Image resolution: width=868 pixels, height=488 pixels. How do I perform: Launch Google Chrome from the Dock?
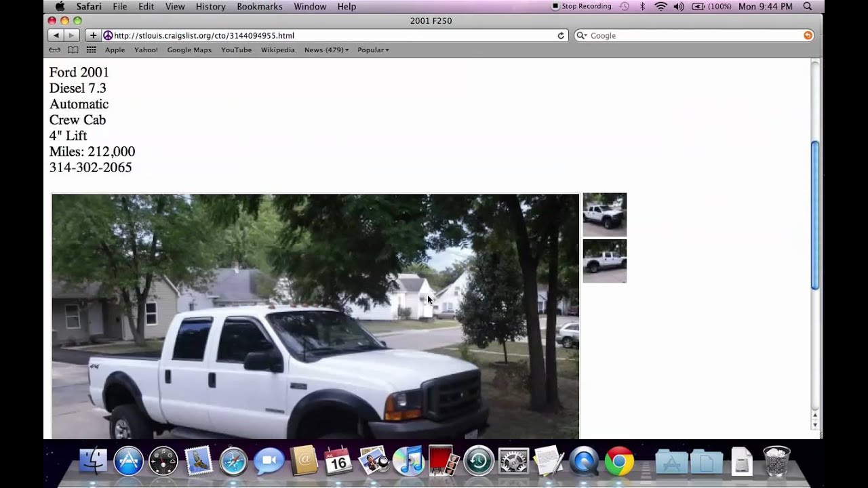coord(619,462)
